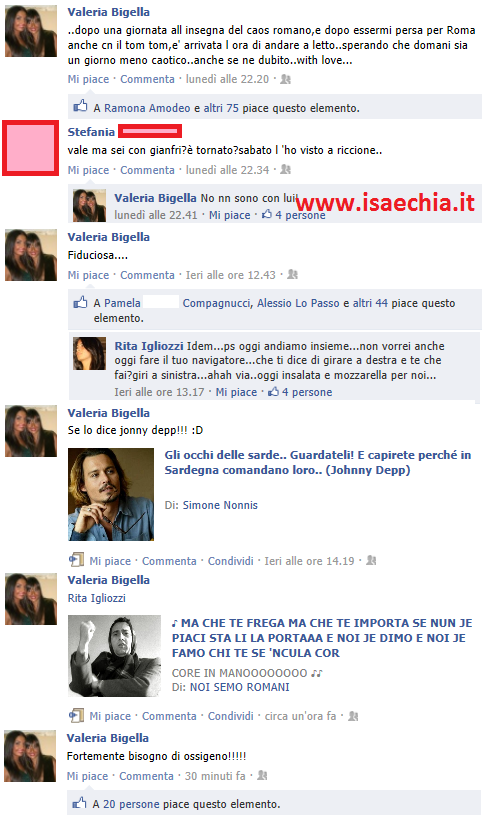Click Condividi on the Johnny Depp post
This screenshot has width=486, height=821.
click(x=230, y=561)
